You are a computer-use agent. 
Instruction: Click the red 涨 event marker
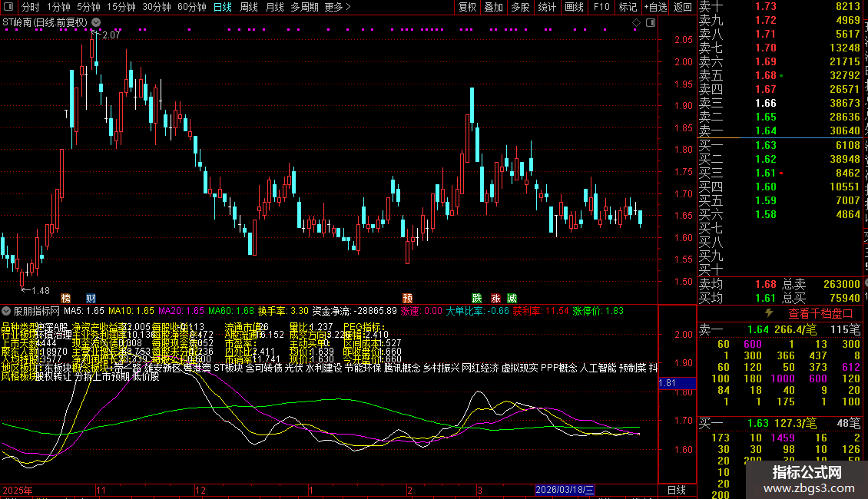point(495,298)
